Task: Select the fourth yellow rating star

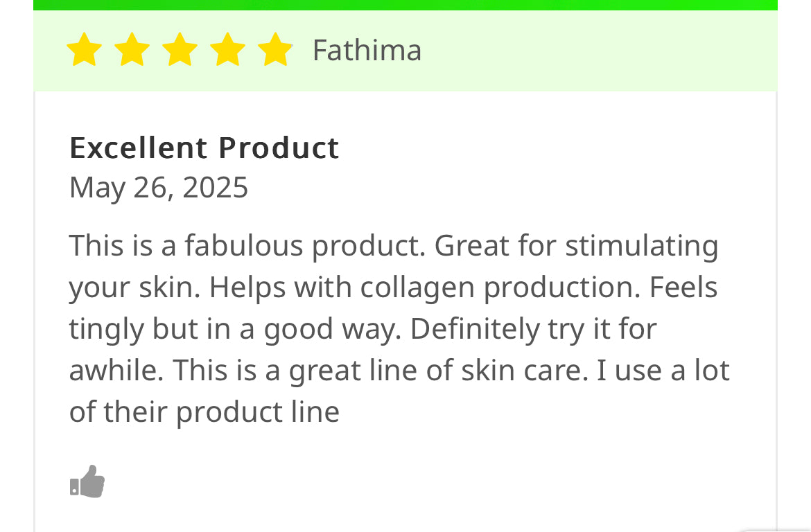Action: [x=227, y=51]
